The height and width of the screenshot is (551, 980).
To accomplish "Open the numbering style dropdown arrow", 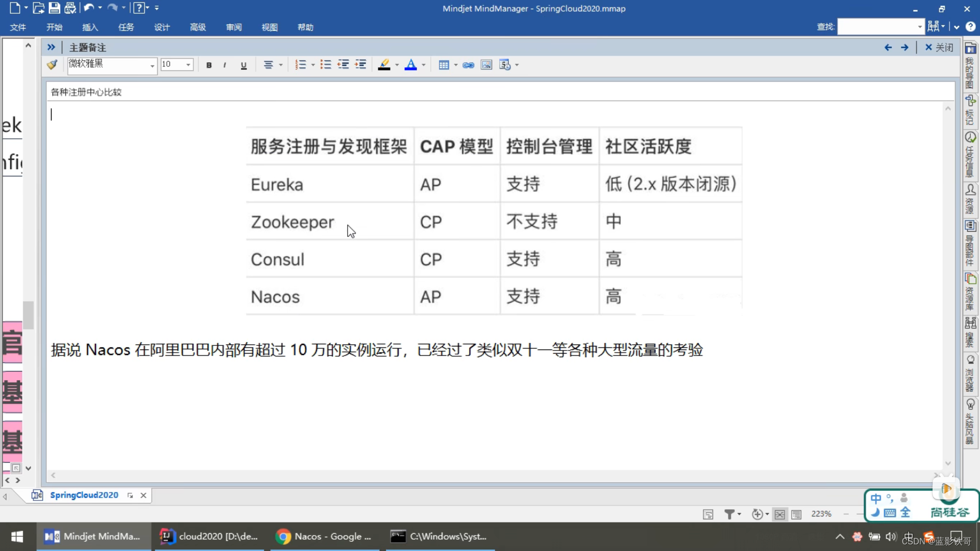I will click(x=313, y=65).
